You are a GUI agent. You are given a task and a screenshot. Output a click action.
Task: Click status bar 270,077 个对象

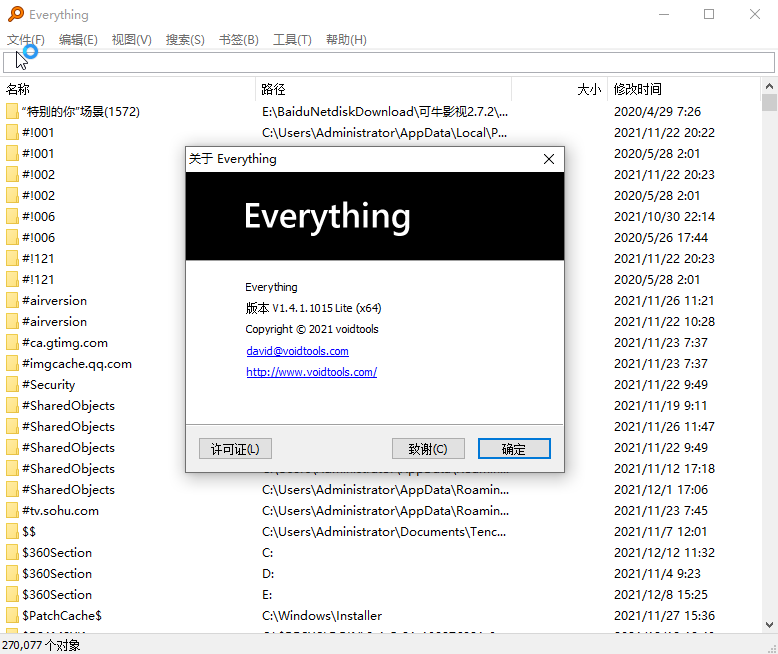[41, 645]
